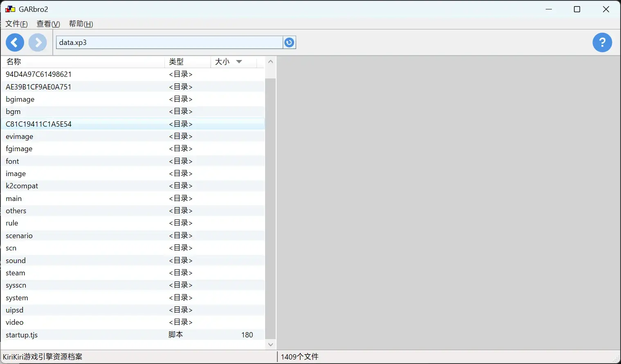Sort by the 名称 column header
The image size is (621, 364).
click(x=83, y=62)
